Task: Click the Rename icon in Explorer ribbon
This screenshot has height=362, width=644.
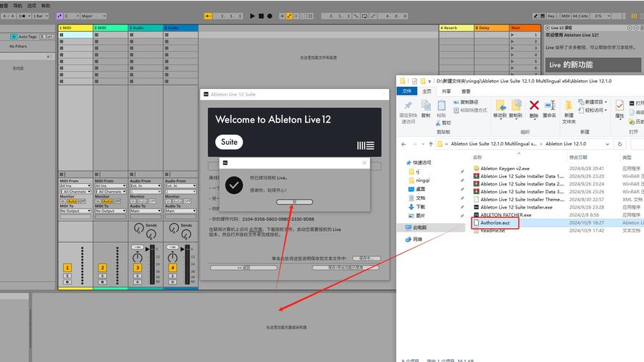Action: (x=550, y=106)
